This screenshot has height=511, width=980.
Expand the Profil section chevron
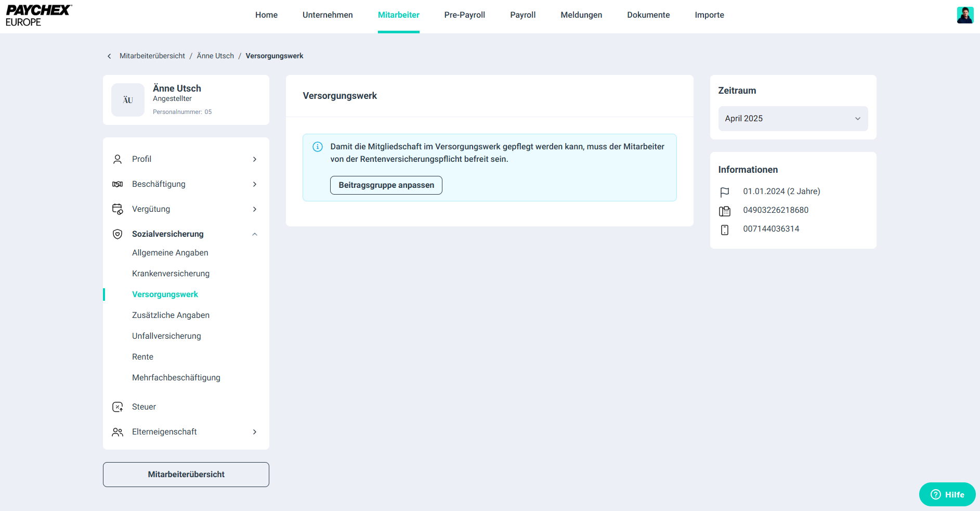tap(255, 159)
